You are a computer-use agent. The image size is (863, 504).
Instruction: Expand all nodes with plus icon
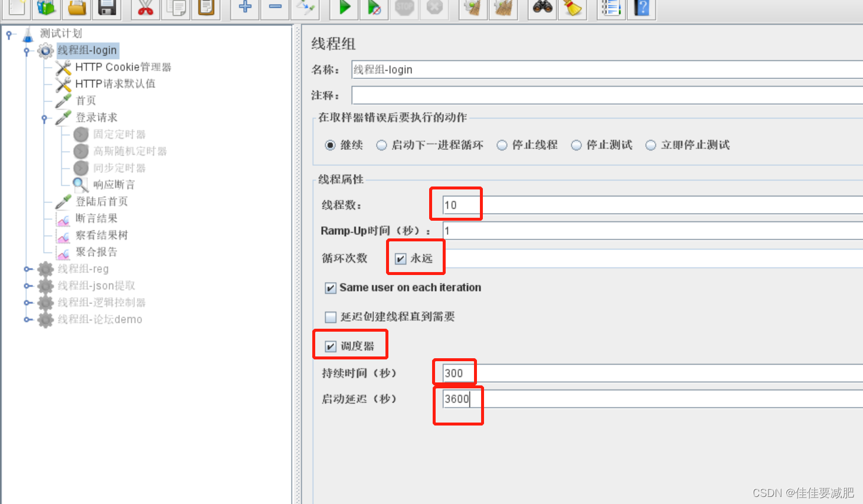tap(245, 7)
